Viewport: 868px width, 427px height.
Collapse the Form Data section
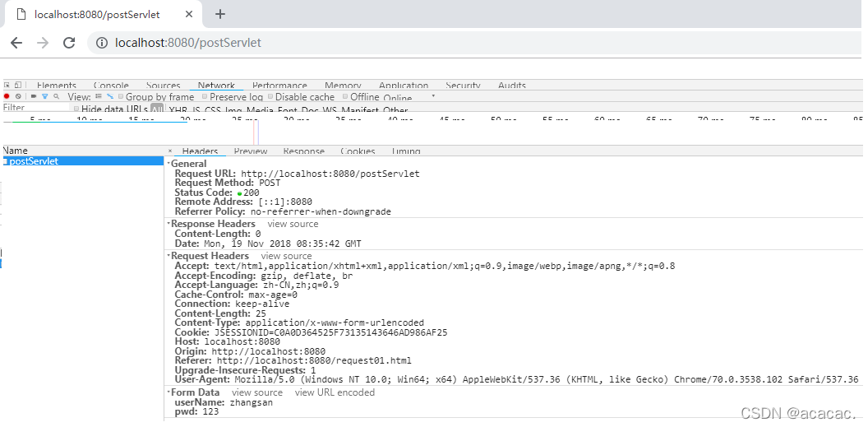click(x=169, y=392)
